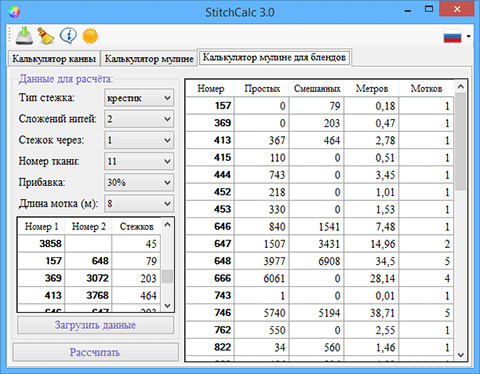
Task: Switch to the Калькулятор канвы tab
Action: coord(54,59)
